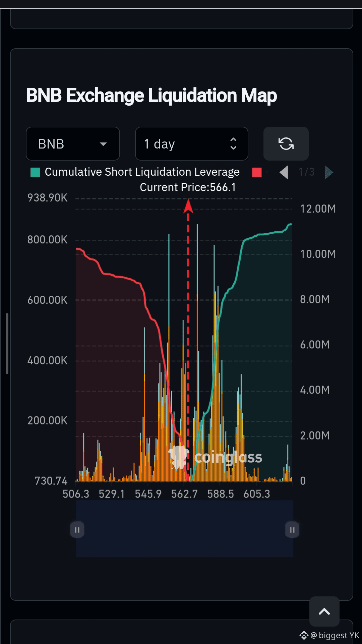This screenshot has width=362, height=644.
Task: Click the 506.3 price axis label
Action: (76, 494)
